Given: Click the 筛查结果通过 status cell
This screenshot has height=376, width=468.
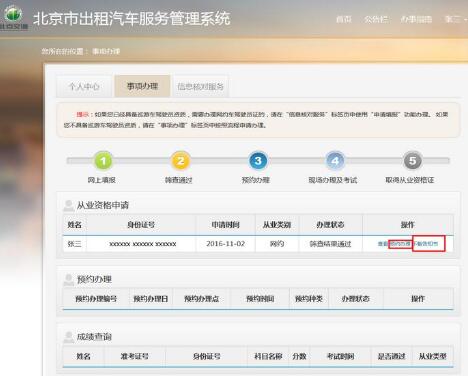Looking at the screenshot, I should [330, 244].
